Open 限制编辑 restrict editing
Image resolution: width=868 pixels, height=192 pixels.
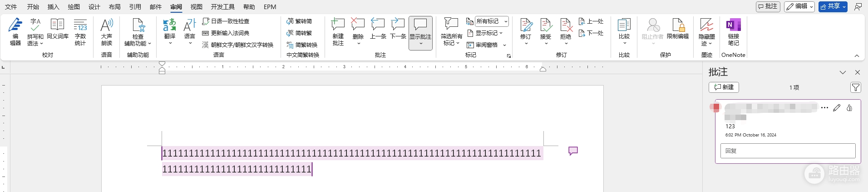pos(678,29)
